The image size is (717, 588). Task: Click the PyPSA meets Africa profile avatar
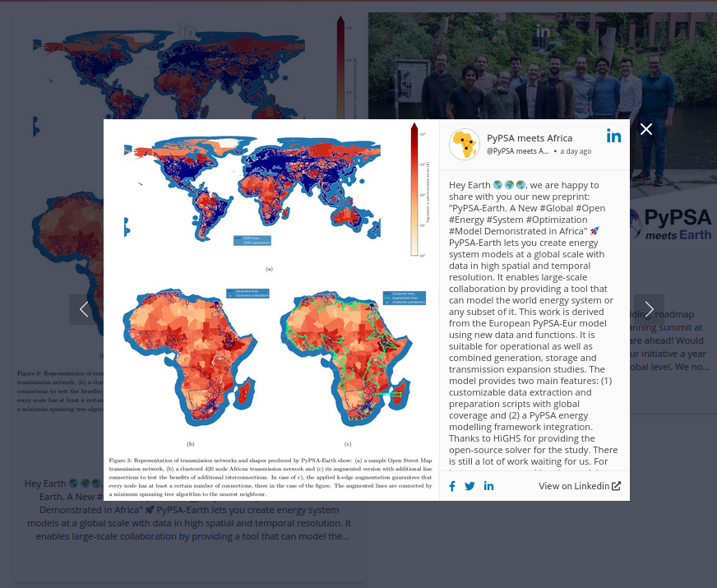tap(465, 145)
